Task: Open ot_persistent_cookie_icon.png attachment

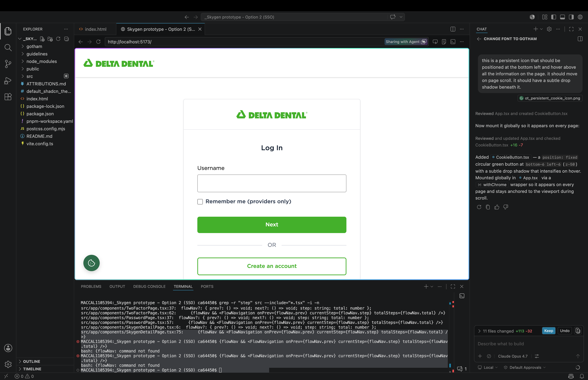Action: (x=550, y=98)
